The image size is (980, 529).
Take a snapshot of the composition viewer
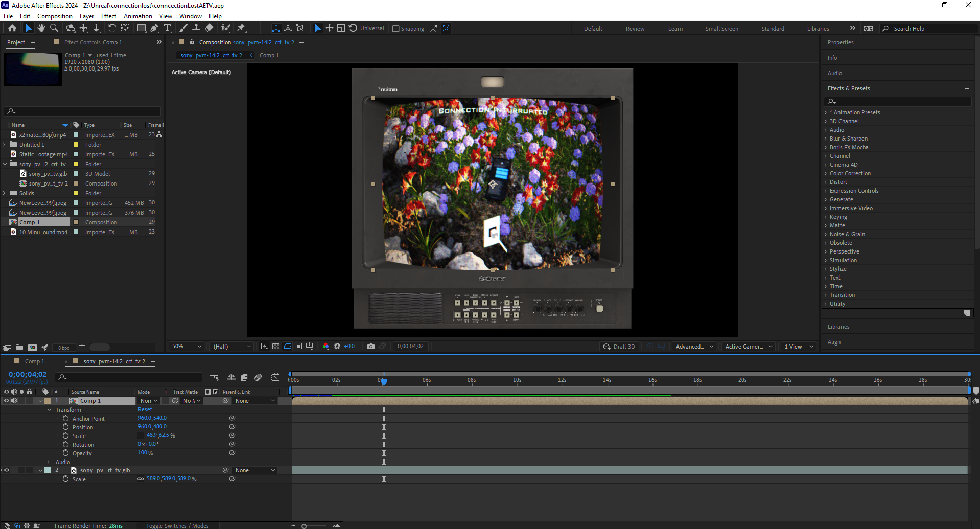371,347
